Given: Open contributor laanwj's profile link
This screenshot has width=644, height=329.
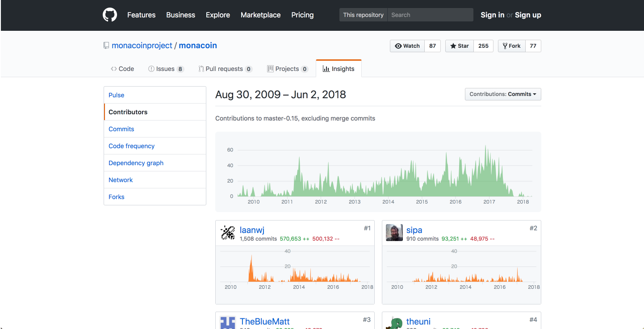Looking at the screenshot, I should 252,230.
